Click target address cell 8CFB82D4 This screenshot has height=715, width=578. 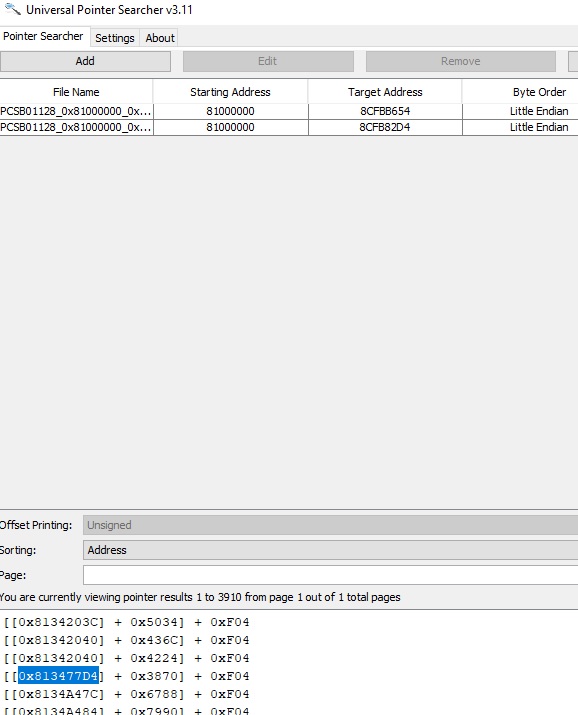pos(385,127)
